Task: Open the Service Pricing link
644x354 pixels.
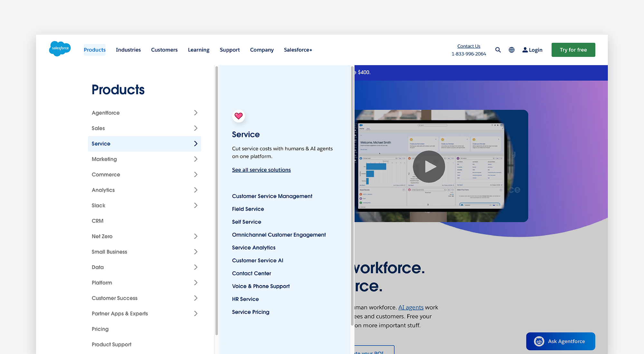Action: click(x=251, y=312)
